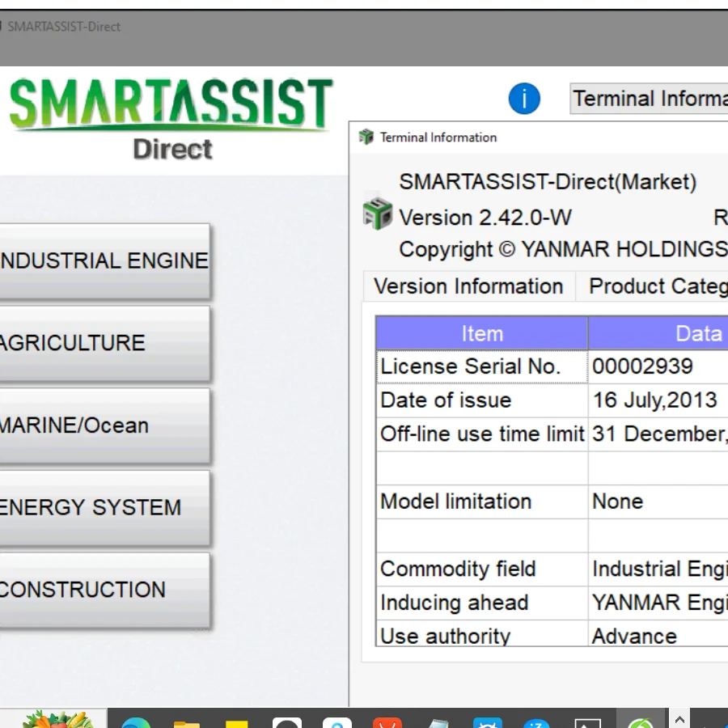Screen dimensions: 728x728
Task: Click the Item column header
Action: pos(482,333)
